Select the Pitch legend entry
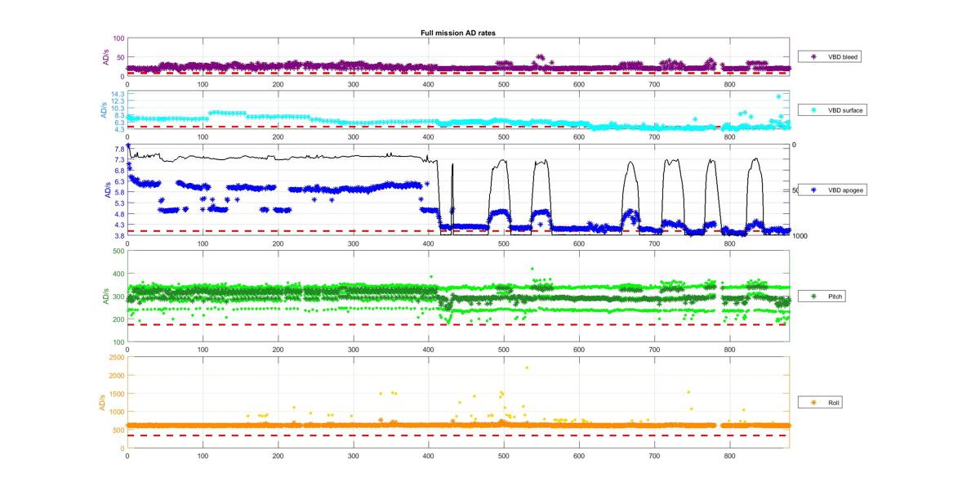Viewport: 980px width, 504px height. [x=822, y=297]
